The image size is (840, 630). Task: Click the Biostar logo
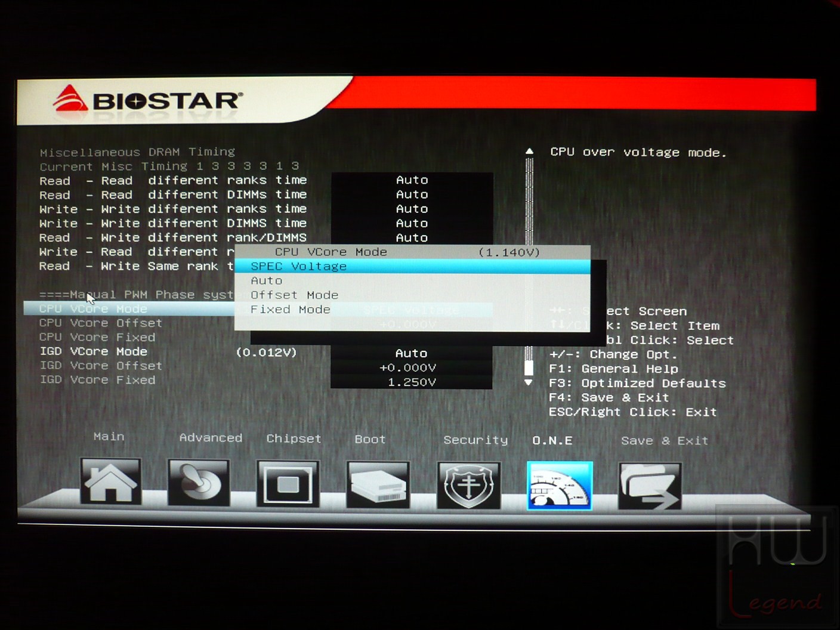tap(148, 100)
